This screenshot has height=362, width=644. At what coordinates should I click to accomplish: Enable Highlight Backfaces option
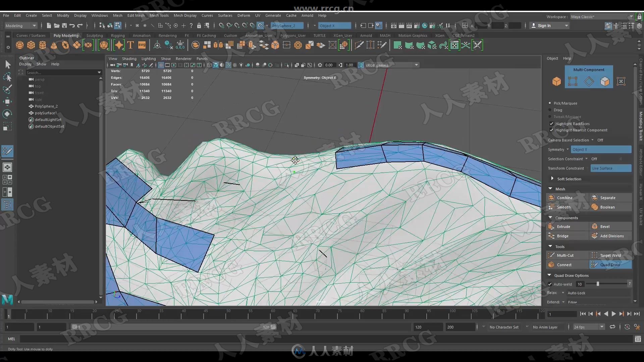tap(551, 123)
